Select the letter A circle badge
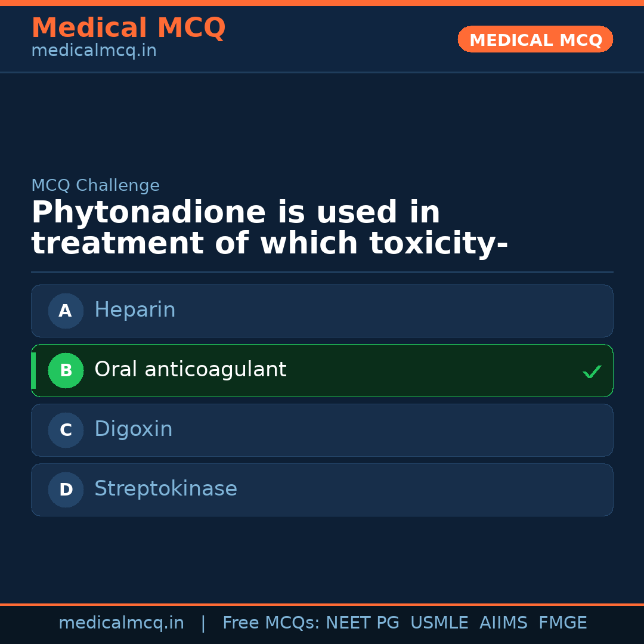 coord(66,311)
